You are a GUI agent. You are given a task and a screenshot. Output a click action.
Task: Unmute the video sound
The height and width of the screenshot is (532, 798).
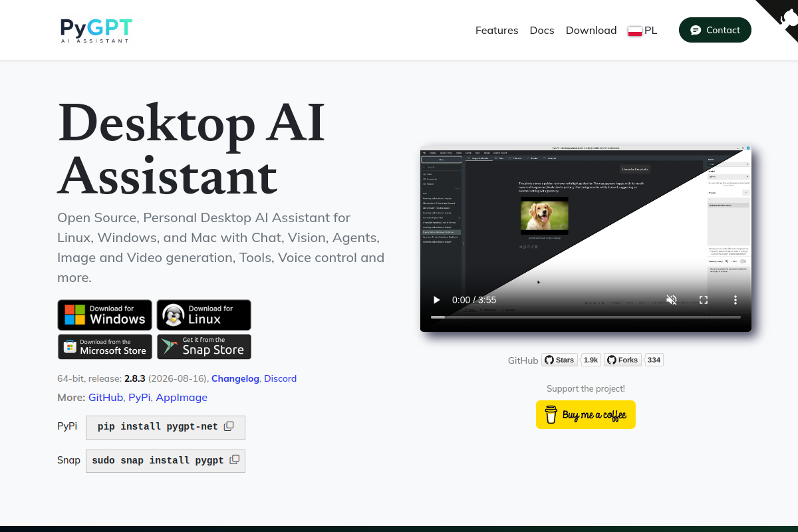672,300
